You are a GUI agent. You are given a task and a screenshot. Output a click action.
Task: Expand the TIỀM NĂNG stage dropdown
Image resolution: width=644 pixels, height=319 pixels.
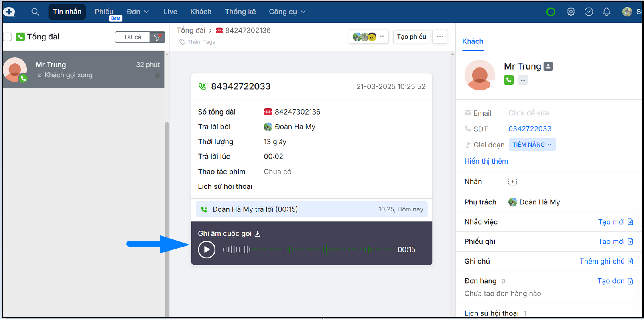532,145
